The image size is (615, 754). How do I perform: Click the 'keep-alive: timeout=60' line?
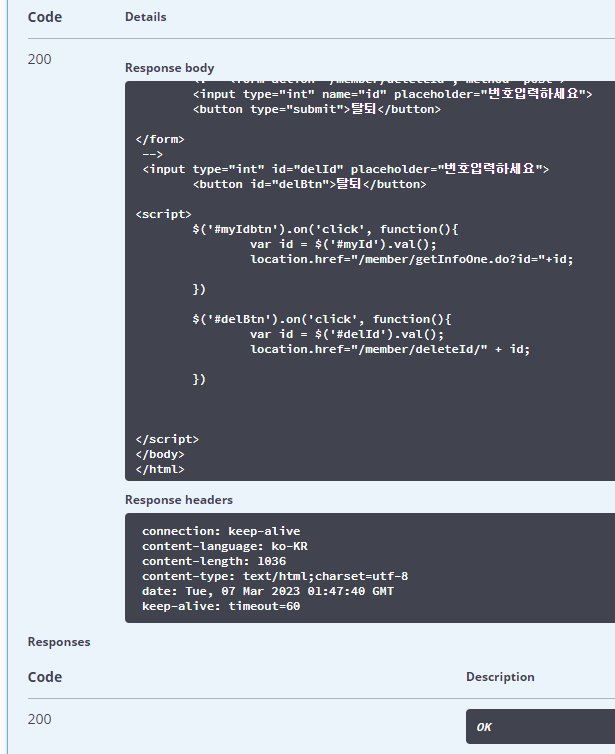221,606
